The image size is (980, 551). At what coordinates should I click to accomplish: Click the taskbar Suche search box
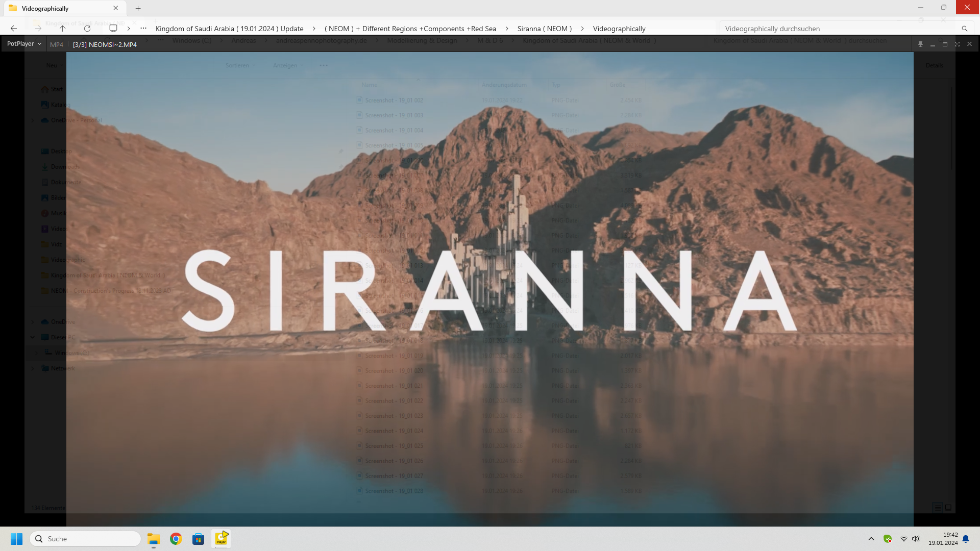pos(85,539)
